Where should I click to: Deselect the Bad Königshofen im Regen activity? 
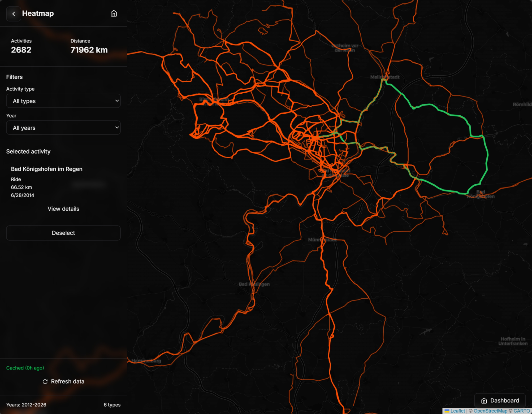point(63,233)
